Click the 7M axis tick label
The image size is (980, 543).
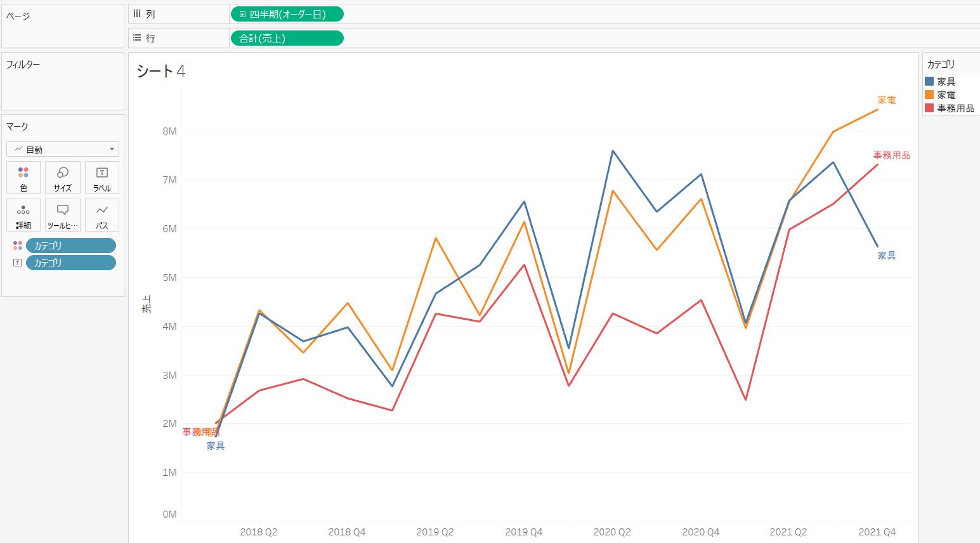169,180
